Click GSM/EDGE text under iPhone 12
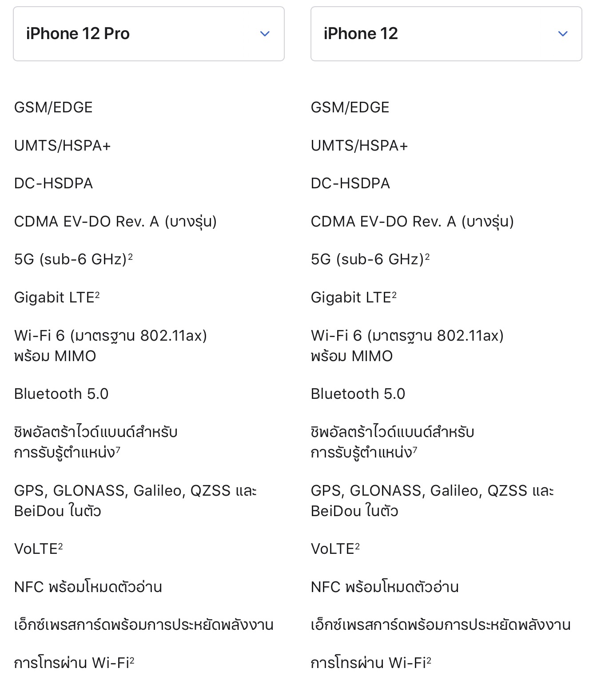Screen dimensions: 597x700 pyautogui.click(x=350, y=107)
